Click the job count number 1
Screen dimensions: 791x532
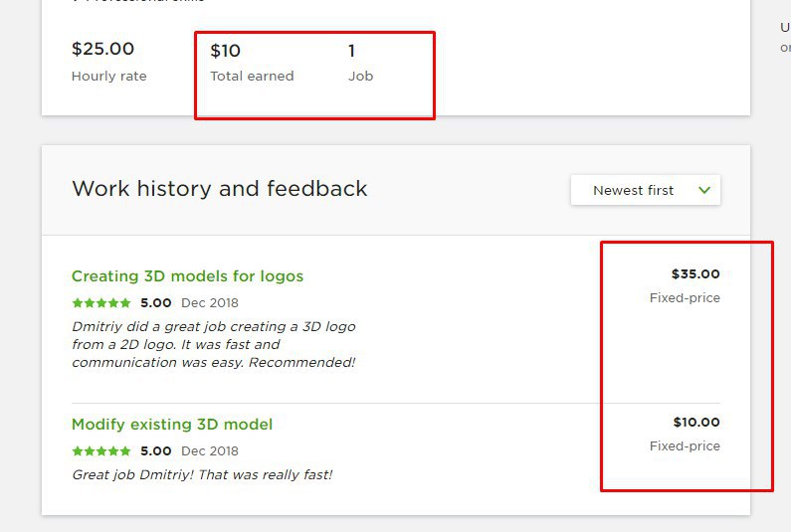[x=351, y=51]
